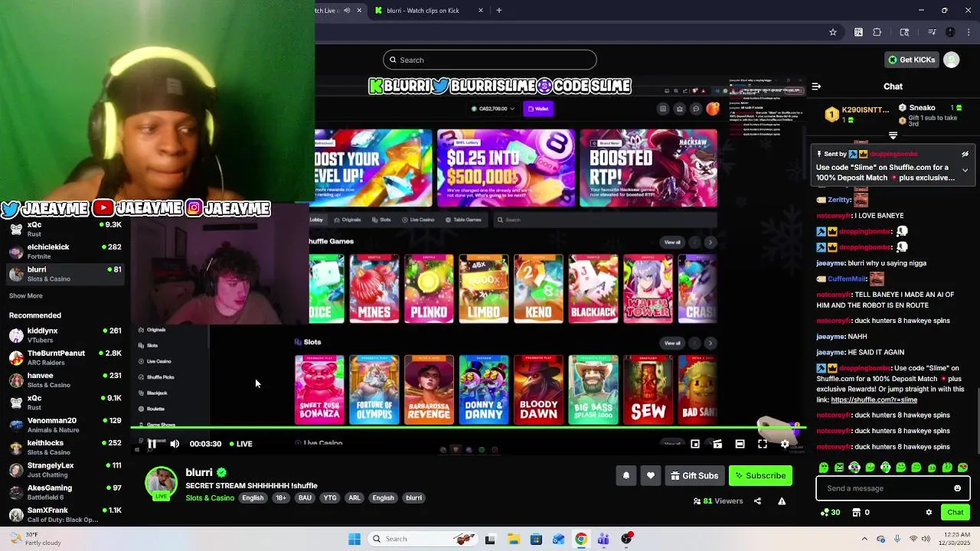Focus the Kick search bar
This screenshot has width=980, height=551.
coord(490,60)
